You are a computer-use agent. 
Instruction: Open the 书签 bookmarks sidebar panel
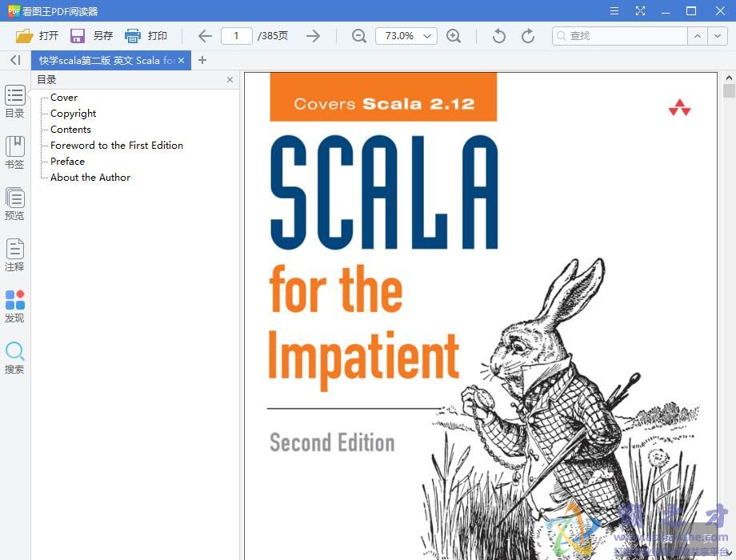coord(15,153)
